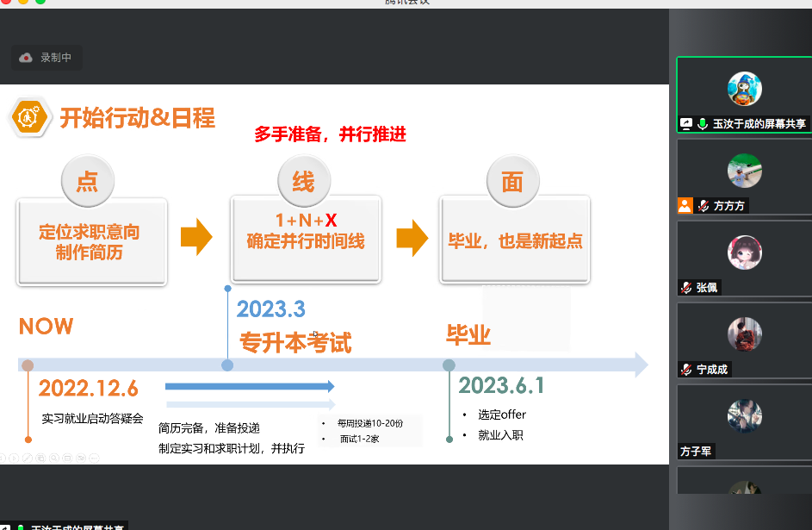The image size is (812, 530).
Task: Click the orange gear logo beside slide title
Action: coord(28,117)
